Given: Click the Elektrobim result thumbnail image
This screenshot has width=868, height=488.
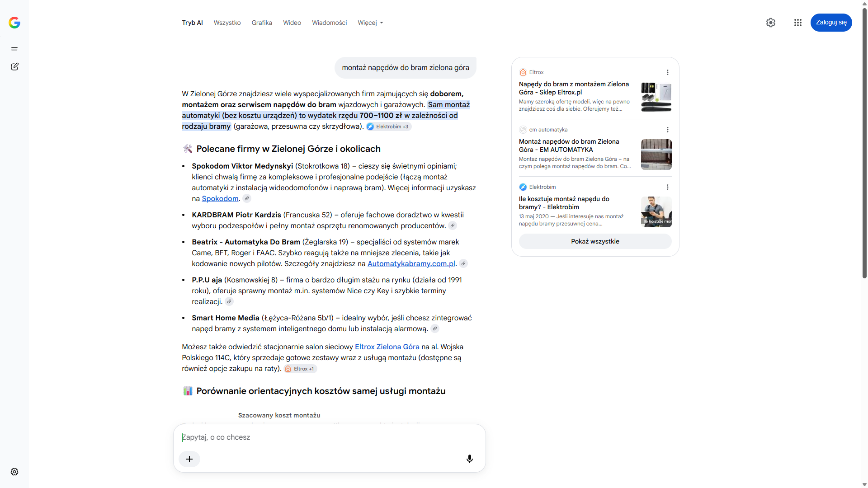Looking at the screenshot, I should [656, 212].
